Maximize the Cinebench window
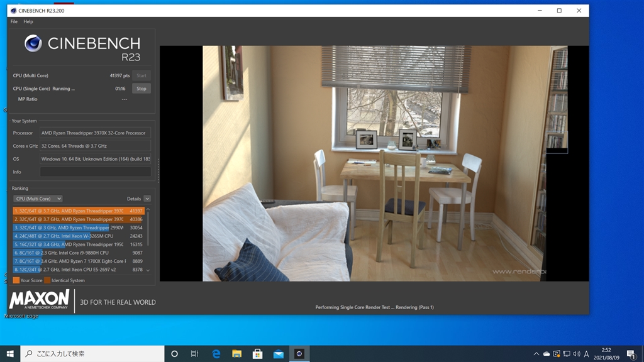Image resolution: width=644 pixels, height=362 pixels. point(559,11)
